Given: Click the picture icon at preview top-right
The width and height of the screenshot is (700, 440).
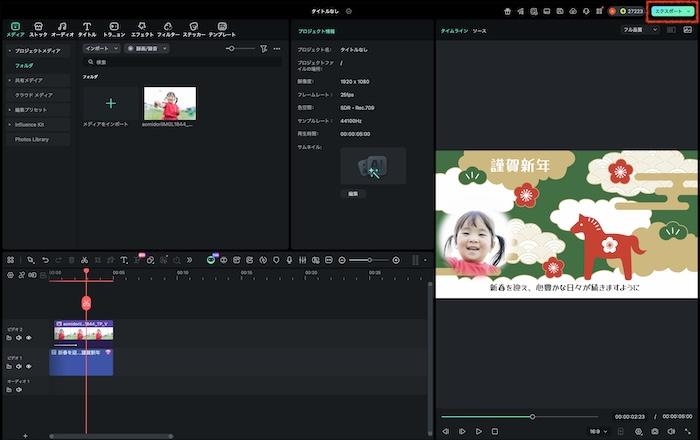Looking at the screenshot, I should coord(688,30).
